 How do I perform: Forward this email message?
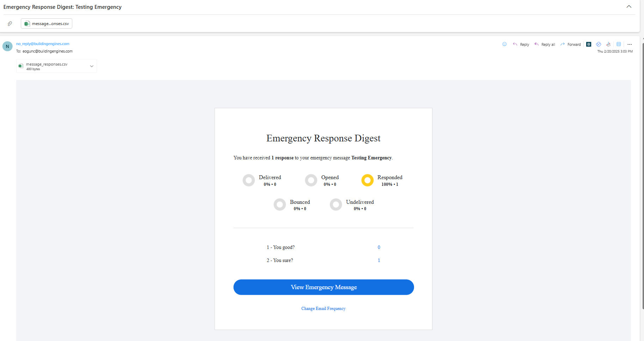click(x=571, y=44)
